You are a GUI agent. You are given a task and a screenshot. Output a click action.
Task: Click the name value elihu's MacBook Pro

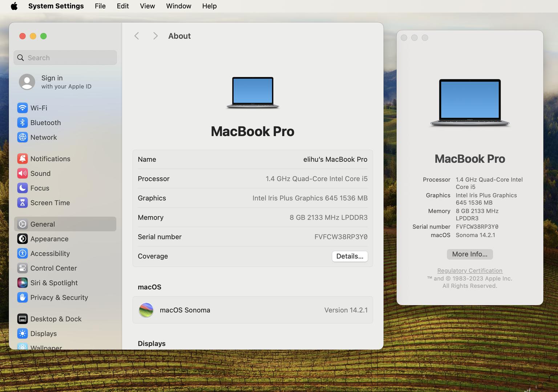[335, 159]
